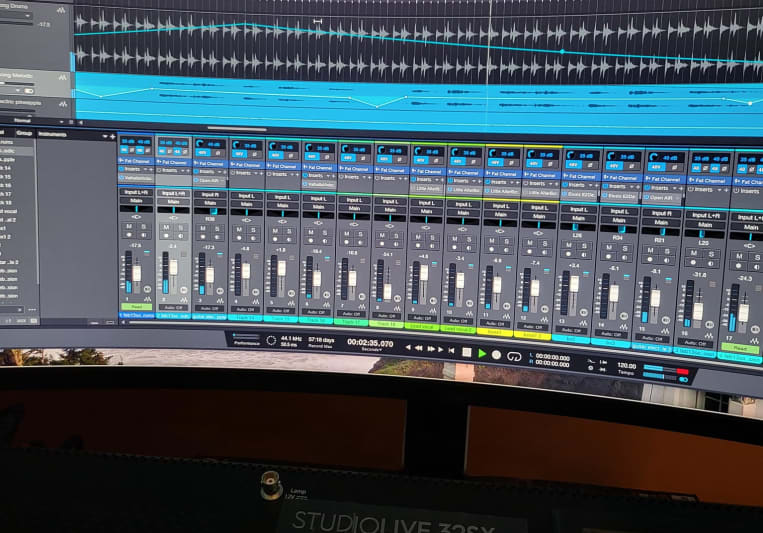This screenshot has width=763, height=533.
Task: Open the Input L selector on channel 13
Action: click(579, 209)
